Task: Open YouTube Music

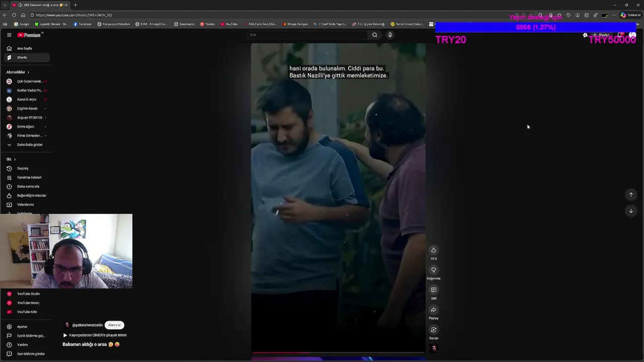Action: (x=26, y=303)
